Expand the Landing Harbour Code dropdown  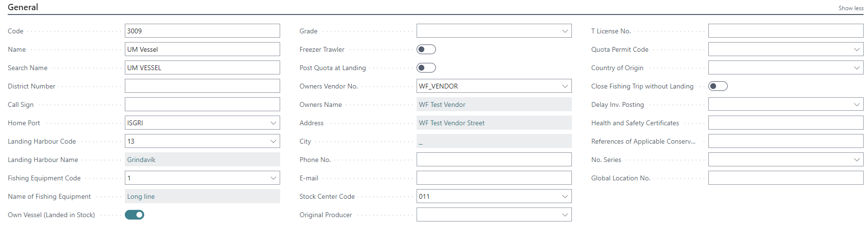[273, 141]
